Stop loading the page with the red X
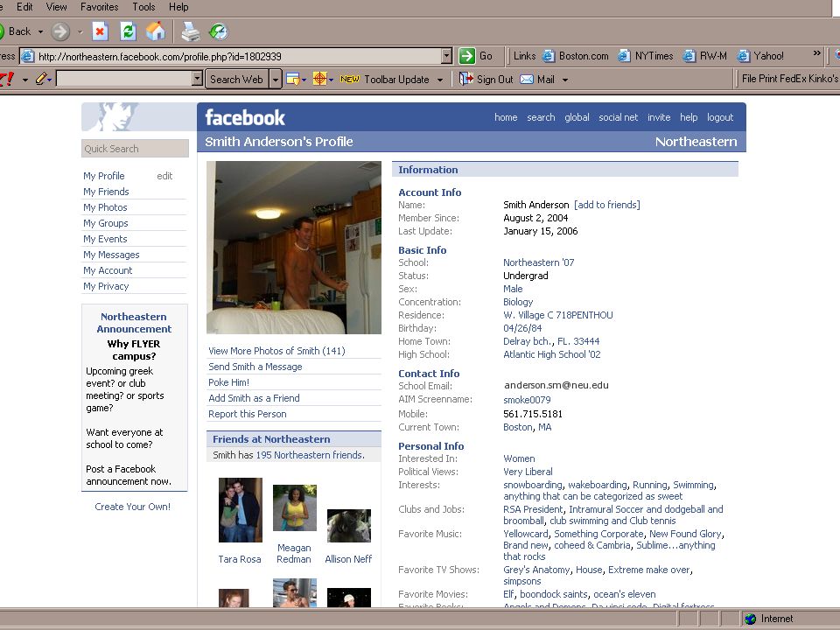 click(x=100, y=31)
